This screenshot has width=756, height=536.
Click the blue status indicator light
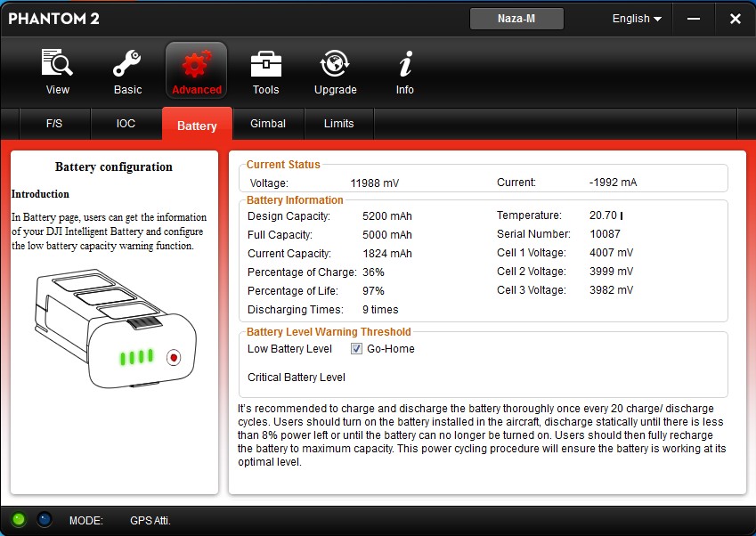[45, 519]
